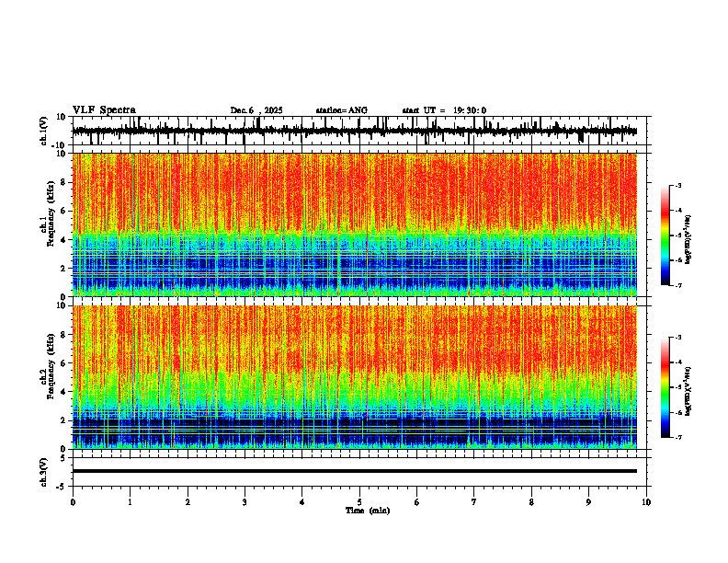The width and height of the screenshot is (728, 563).
Task: Click the "Time (min)" x-axis label
Action: 368,511
